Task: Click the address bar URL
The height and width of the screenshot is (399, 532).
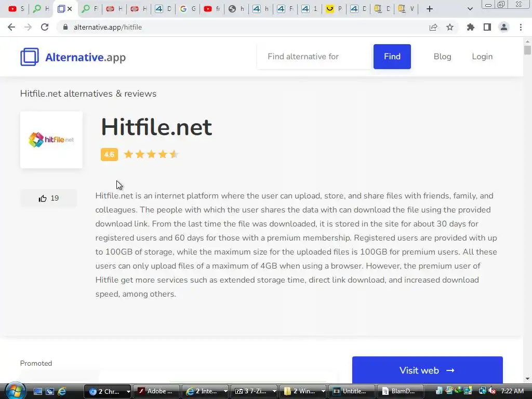Action: tap(108, 27)
